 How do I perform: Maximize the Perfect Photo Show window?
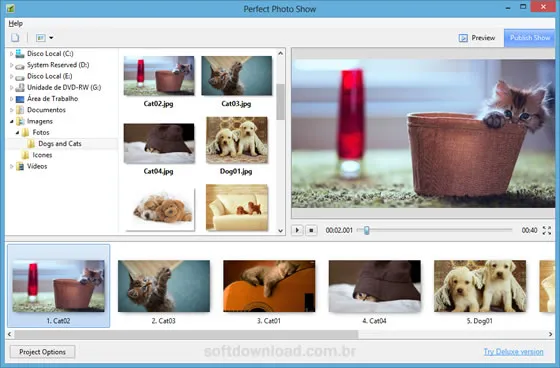[523, 7]
